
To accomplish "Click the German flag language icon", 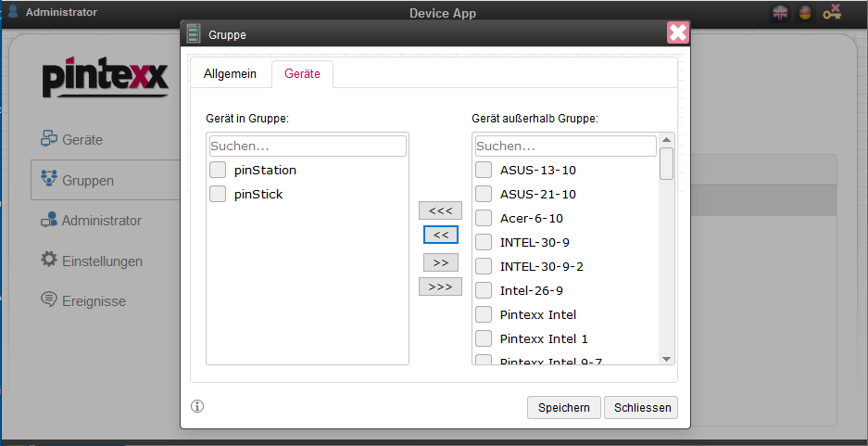I will click(805, 13).
